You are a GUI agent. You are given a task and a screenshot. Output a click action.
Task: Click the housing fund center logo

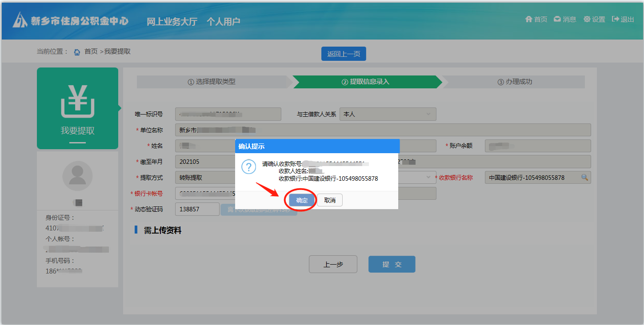tap(20, 20)
